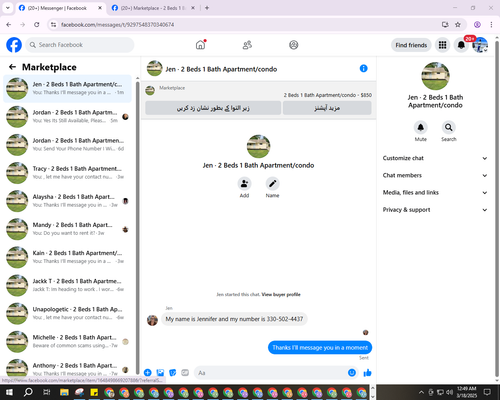
Task: Go back using the Marketplace back arrow
Action: (x=12, y=67)
